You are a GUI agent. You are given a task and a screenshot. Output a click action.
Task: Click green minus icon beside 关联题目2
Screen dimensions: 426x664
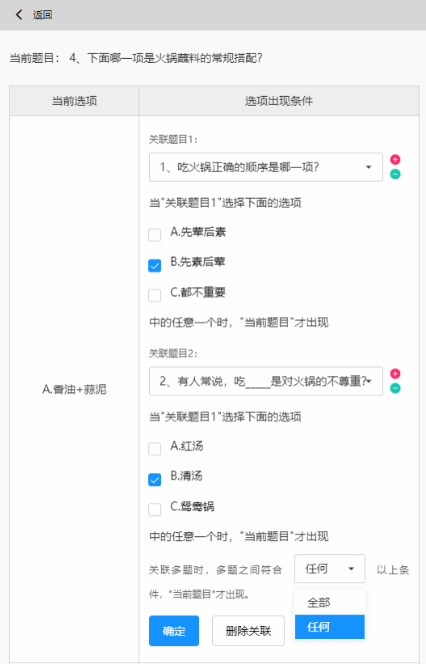(x=395, y=388)
